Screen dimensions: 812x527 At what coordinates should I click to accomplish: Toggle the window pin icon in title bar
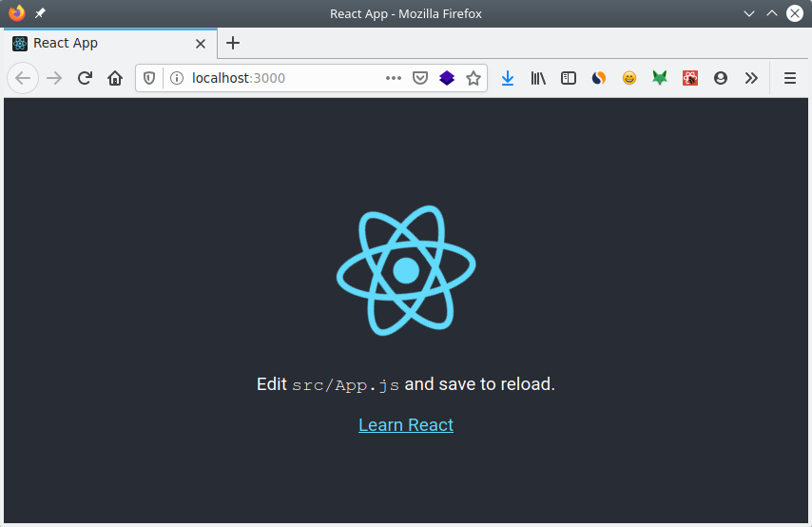(x=40, y=13)
